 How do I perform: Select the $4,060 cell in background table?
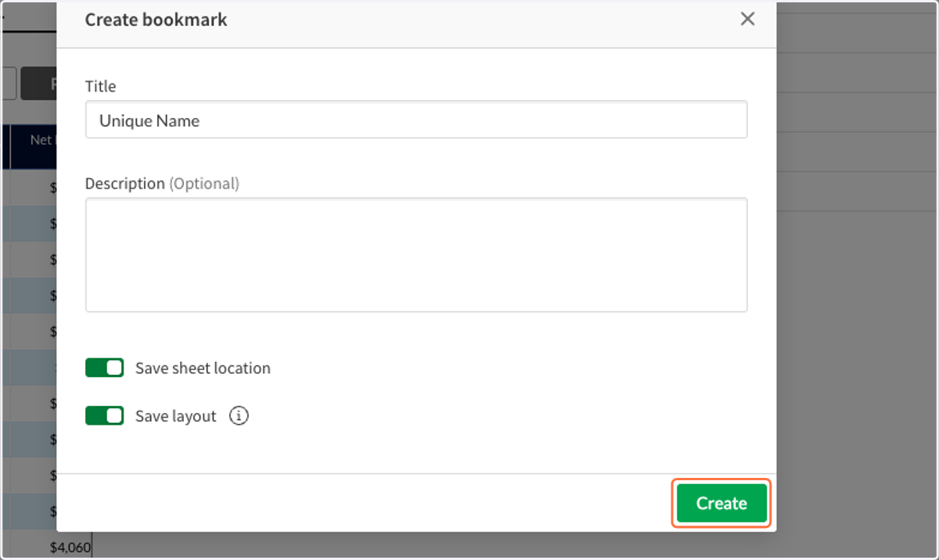71,547
